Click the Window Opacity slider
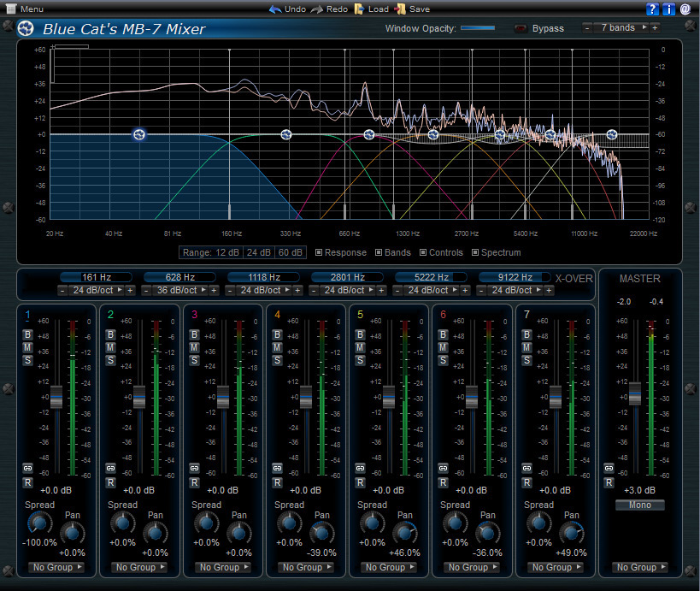The image size is (700, 591). [477, 27]
